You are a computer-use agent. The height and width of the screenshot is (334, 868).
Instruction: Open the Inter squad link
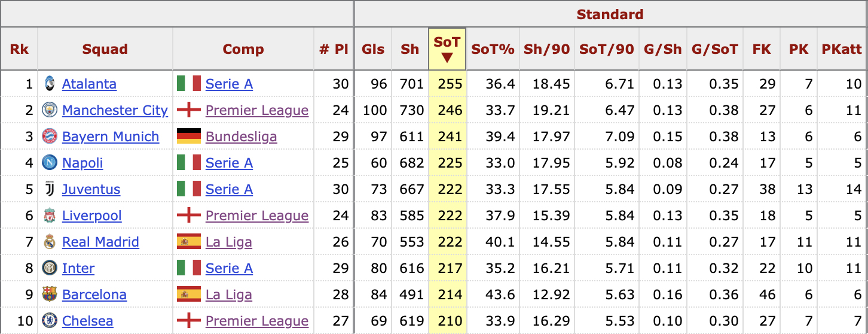coord(78,268)
